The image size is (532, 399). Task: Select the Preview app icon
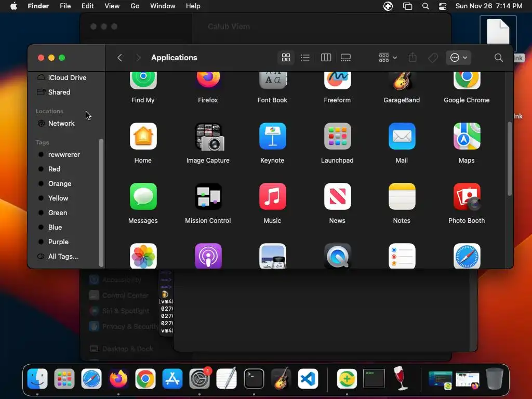click(272, 256)
